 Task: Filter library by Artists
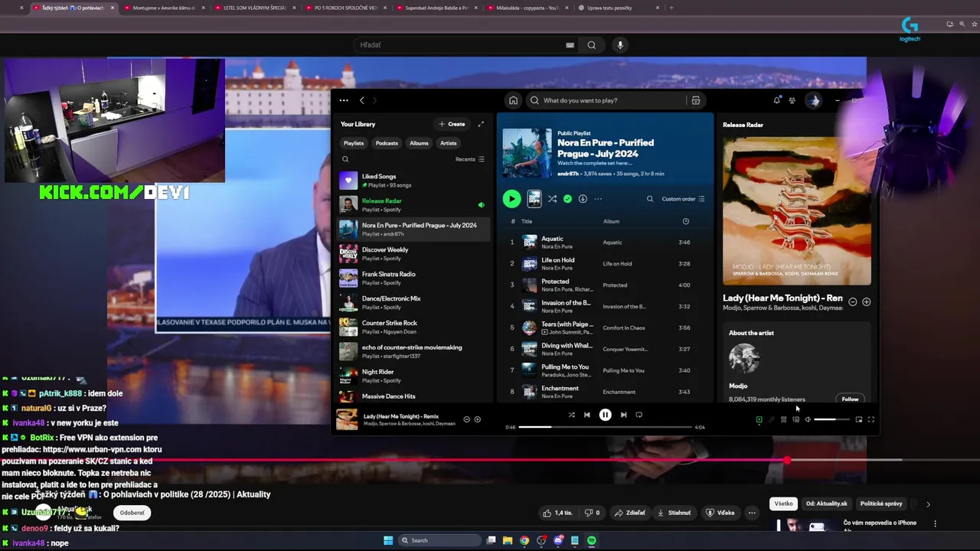pos(448,143)
